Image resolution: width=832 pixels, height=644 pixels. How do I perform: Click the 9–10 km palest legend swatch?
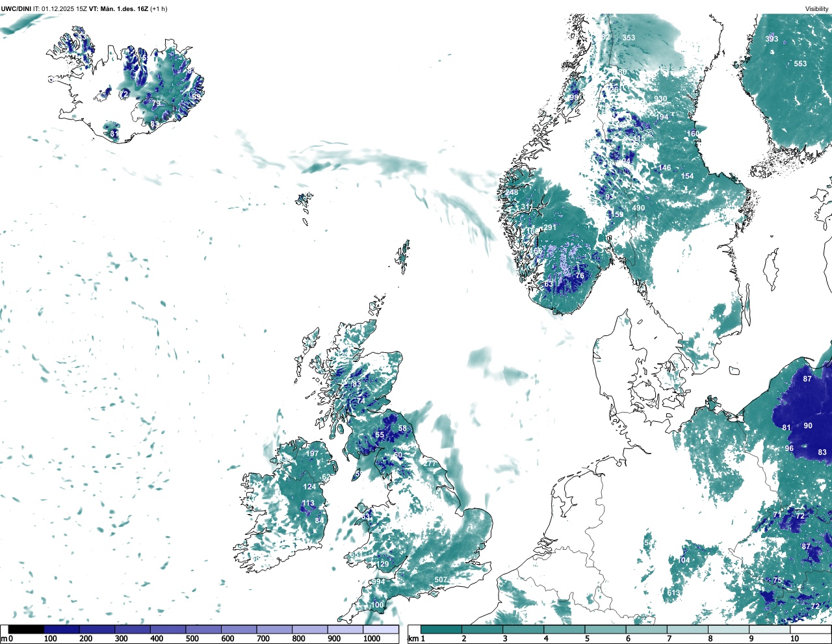click(770, 630)
